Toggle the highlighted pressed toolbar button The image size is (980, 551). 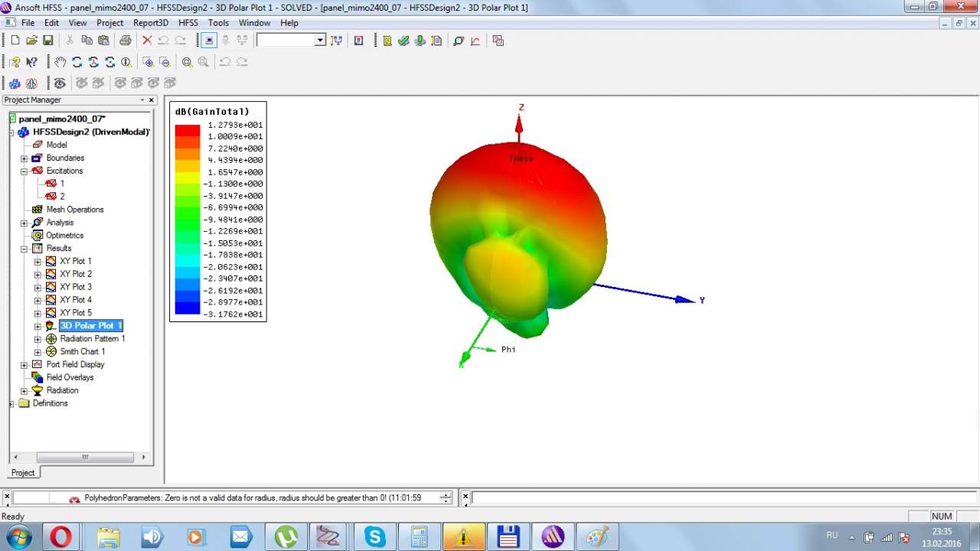coord(209,41)
